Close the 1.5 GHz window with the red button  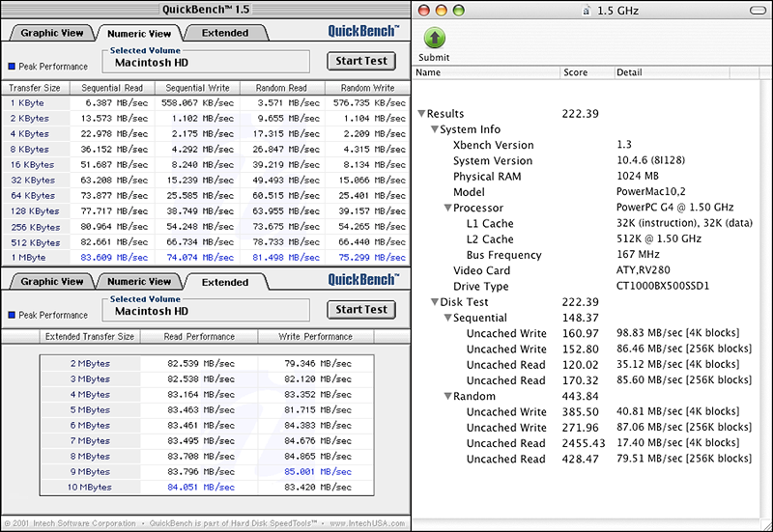tap(425, 10)
